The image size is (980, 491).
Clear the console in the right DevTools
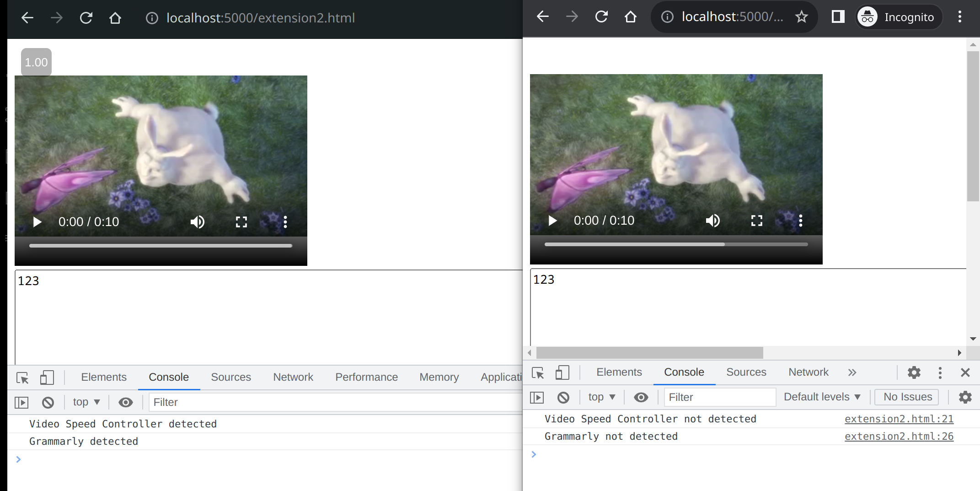pyautogui.click(x=563, y=397)
